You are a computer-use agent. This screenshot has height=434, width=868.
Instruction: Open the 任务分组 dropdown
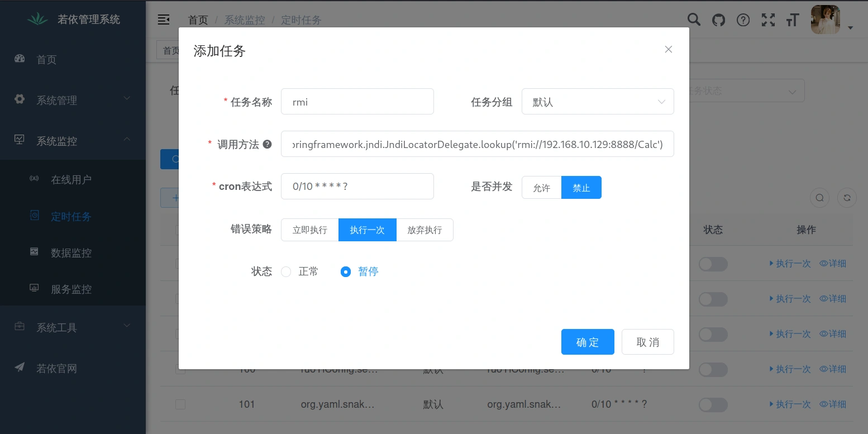tap(598, 102)
